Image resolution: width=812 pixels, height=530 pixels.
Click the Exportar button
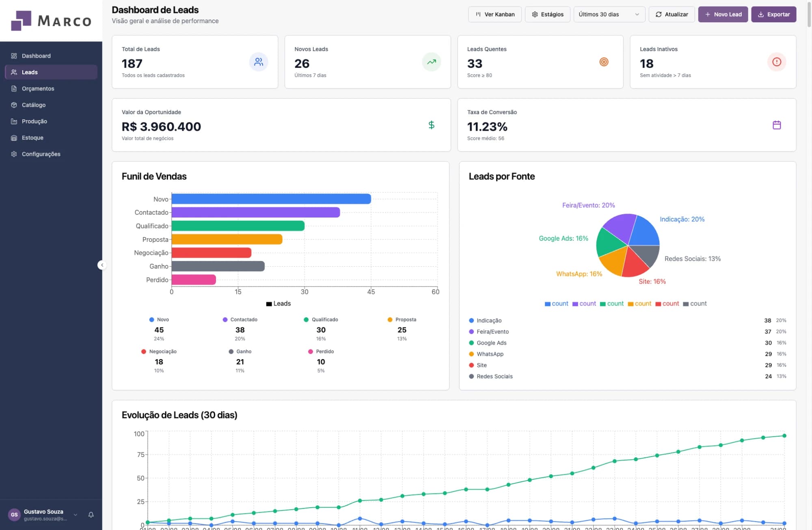coord(773,14)
